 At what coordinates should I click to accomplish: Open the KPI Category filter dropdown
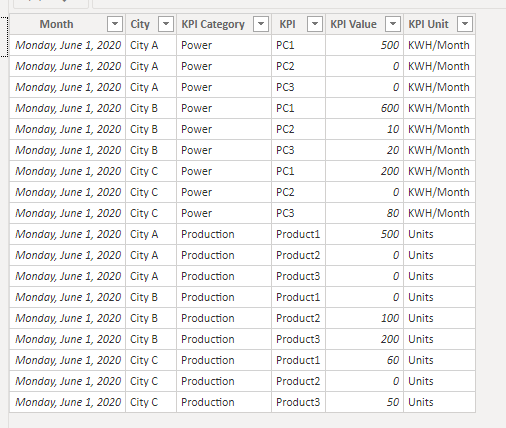[x=261, y=24]
